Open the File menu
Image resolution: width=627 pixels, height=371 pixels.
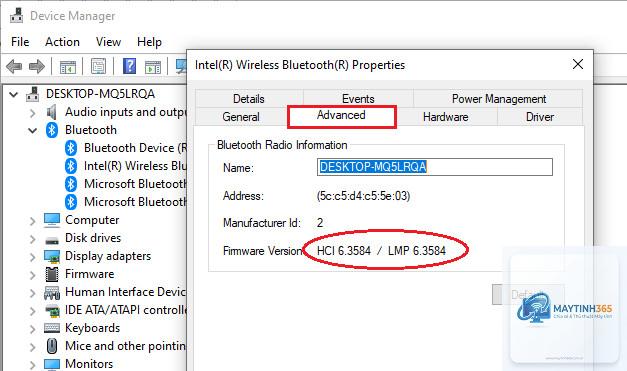pyautogui.click(x=20, y=42)
